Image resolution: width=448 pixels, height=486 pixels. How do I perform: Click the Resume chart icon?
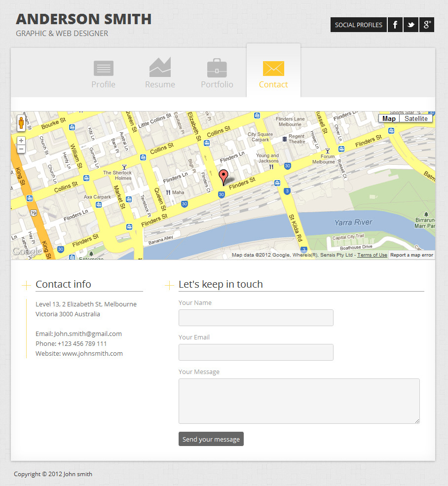[160, 67]
